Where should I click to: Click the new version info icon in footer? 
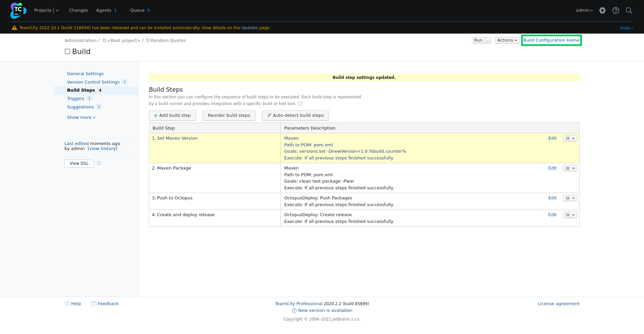coord(294,311)
